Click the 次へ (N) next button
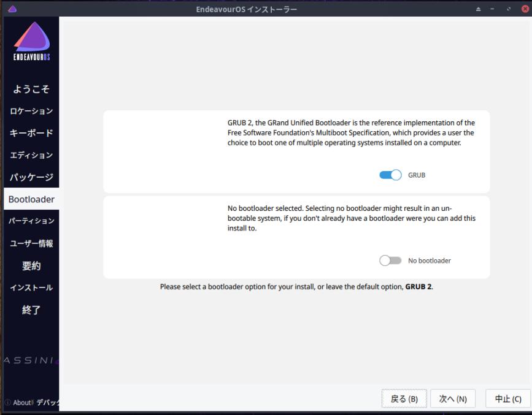 pyautogui.click(x=453, y=398)
